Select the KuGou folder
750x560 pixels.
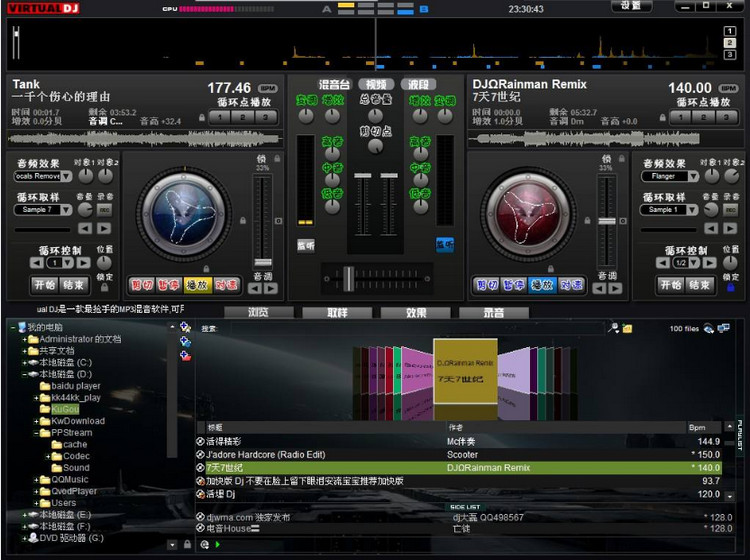point(65,409)
